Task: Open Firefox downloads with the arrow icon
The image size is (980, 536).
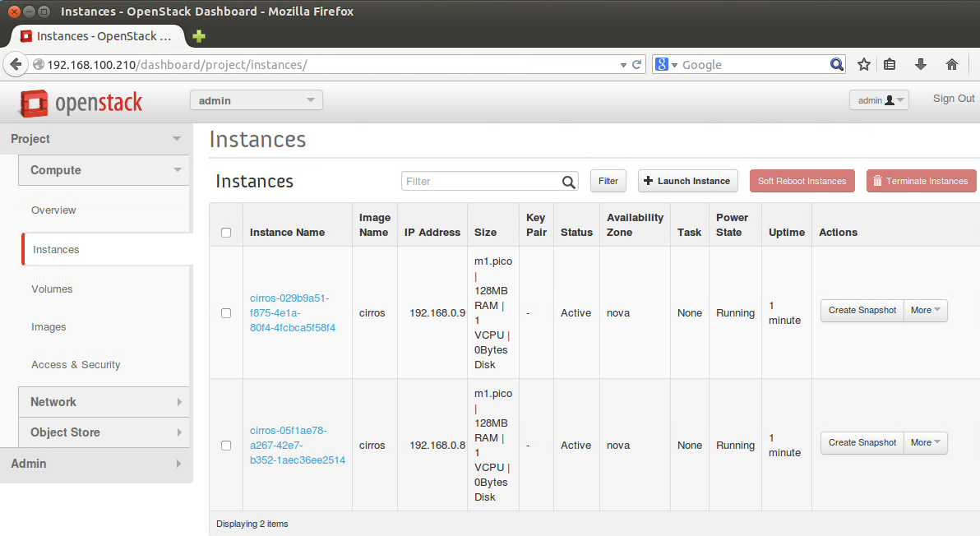Action: coord(921,64)
